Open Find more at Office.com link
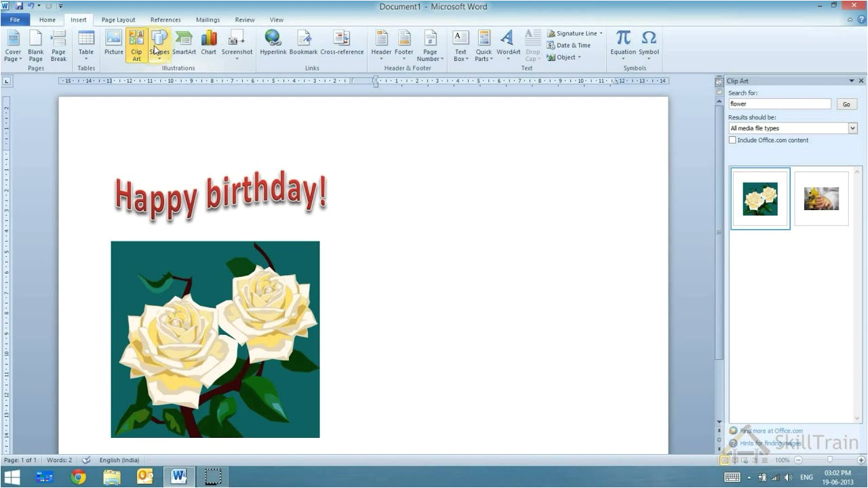The height and width of the screenshot is (488, 868). [771, 430]
